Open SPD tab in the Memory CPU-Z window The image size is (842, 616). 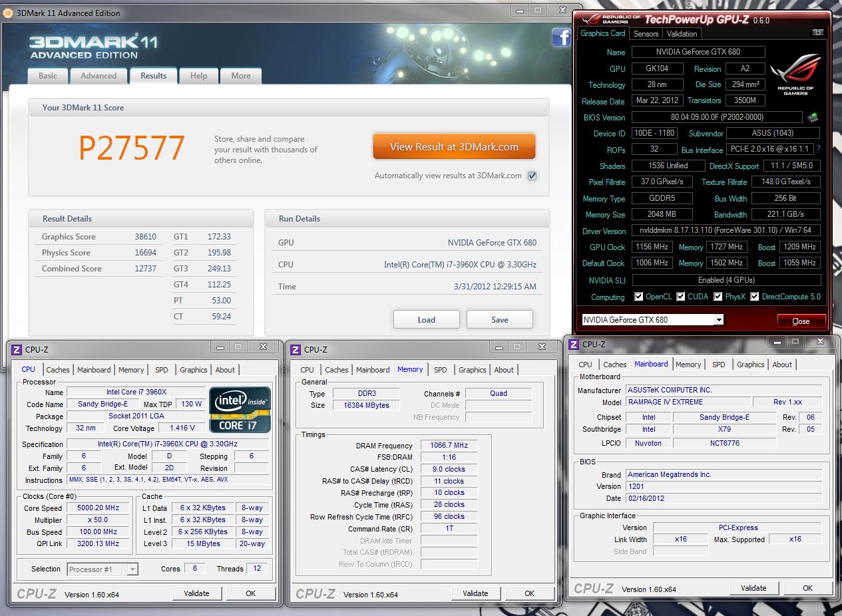coord(441,370)
